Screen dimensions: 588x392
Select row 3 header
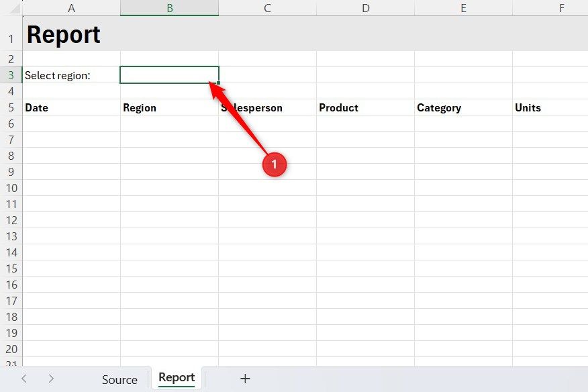[x=11, y=75]
